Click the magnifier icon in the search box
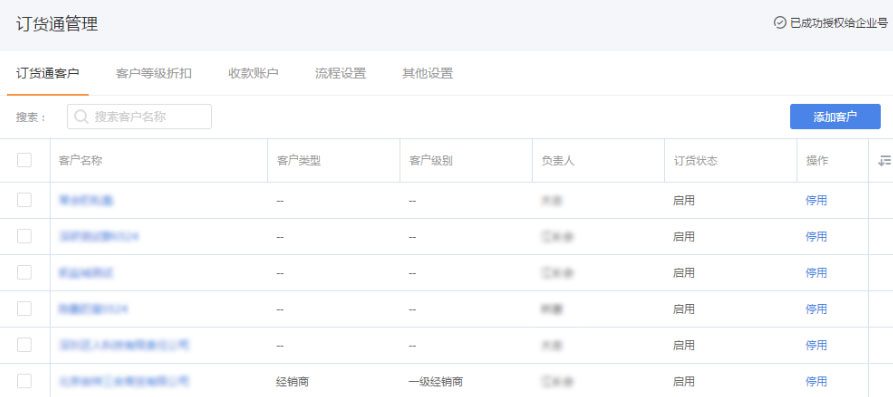893x397 pixels. [81, 117]
